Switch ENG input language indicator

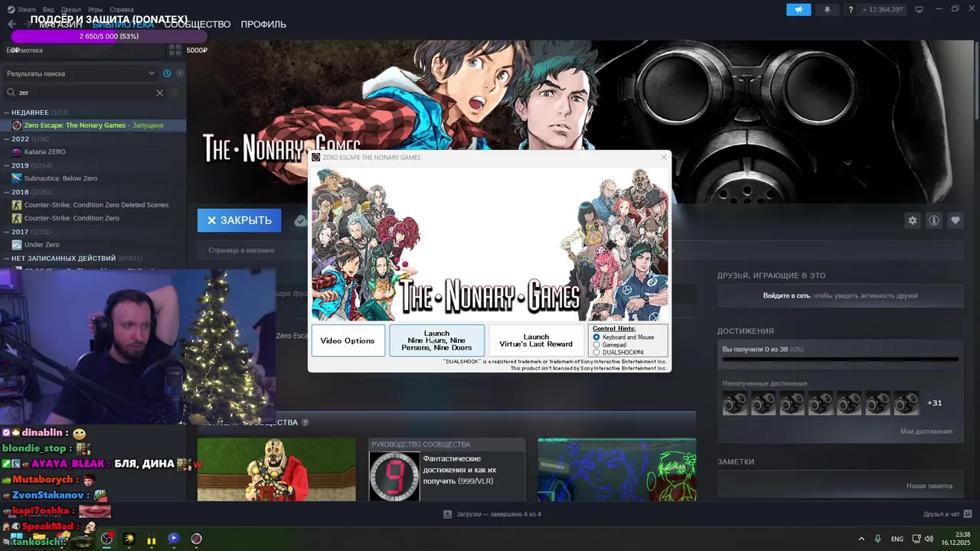coord(897,539)
